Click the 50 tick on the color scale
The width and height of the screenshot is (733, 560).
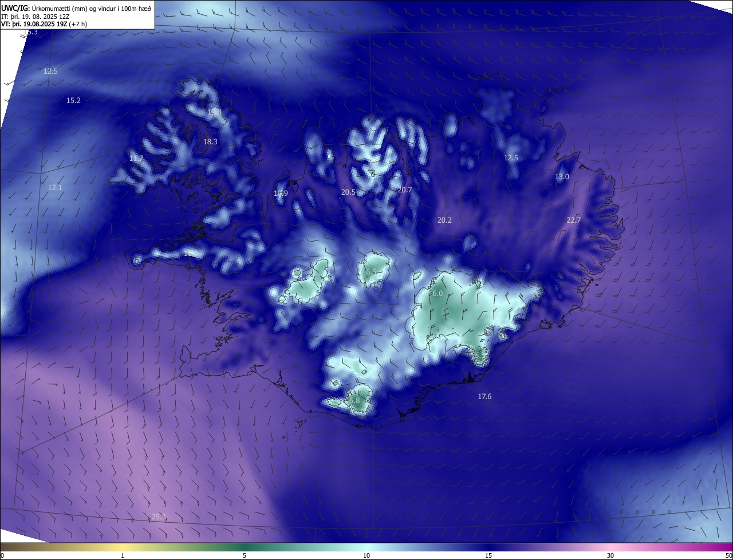click(x=728, y=555)
